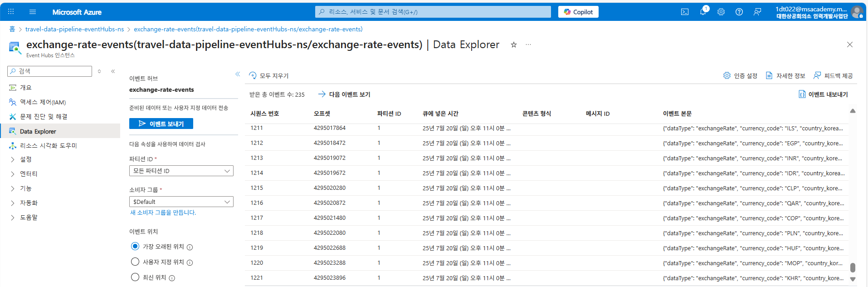Click the 모두 지우기 refresh icon
The image size is (868, 287).
click(253, 75)
